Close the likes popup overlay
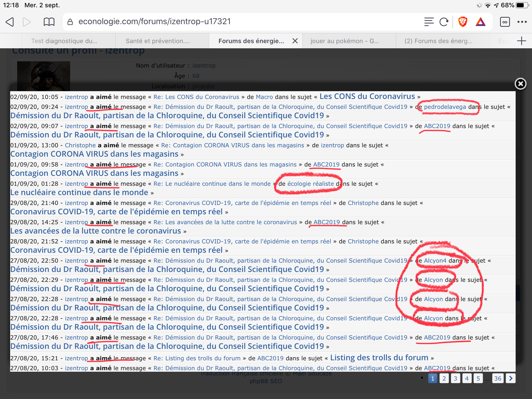 click(520, 84)
